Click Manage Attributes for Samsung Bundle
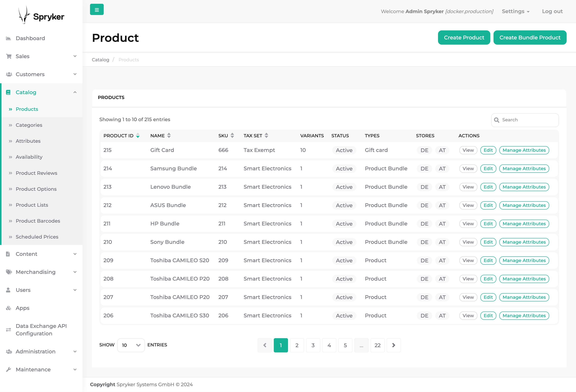 pos(524,168)
